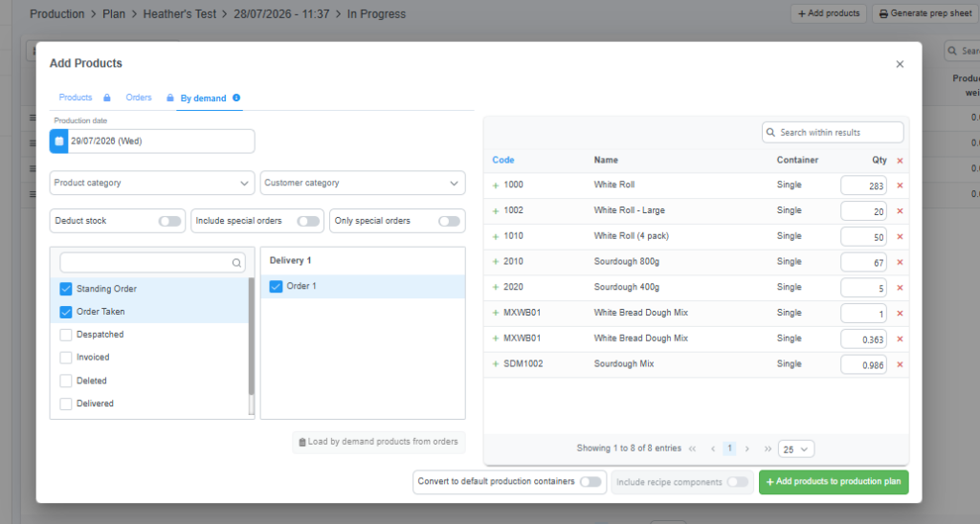
Task: Toggle Include special orders switch
Action: pyautogui.click(x=308, y=221)
